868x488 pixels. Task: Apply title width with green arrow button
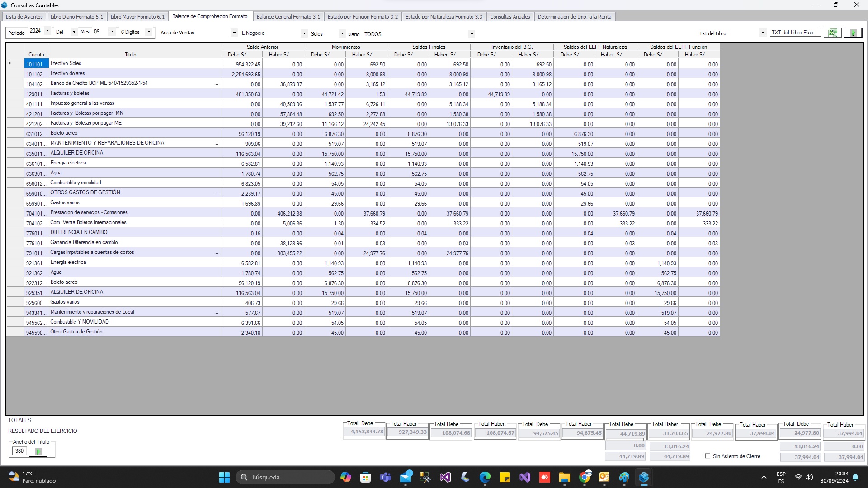(x=38, y=451)
